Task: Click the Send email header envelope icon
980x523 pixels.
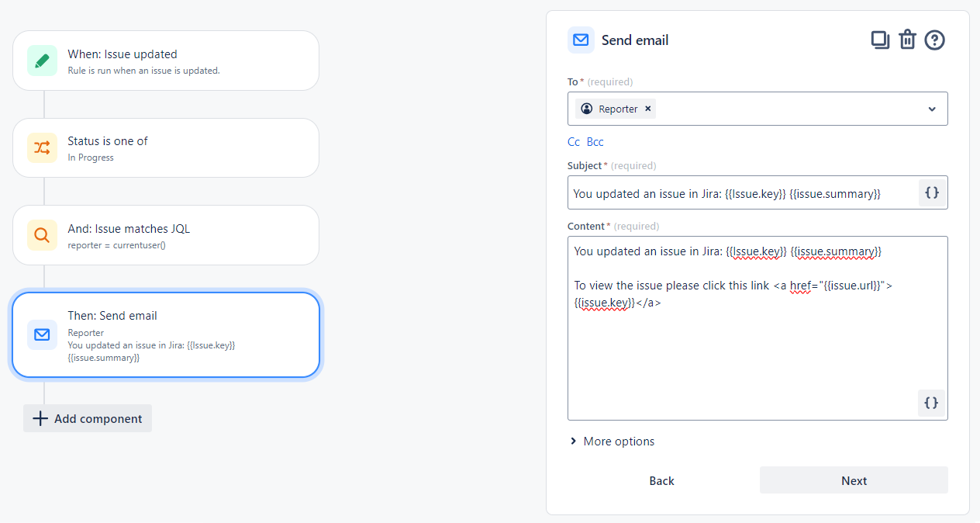Action: point(581,40)
